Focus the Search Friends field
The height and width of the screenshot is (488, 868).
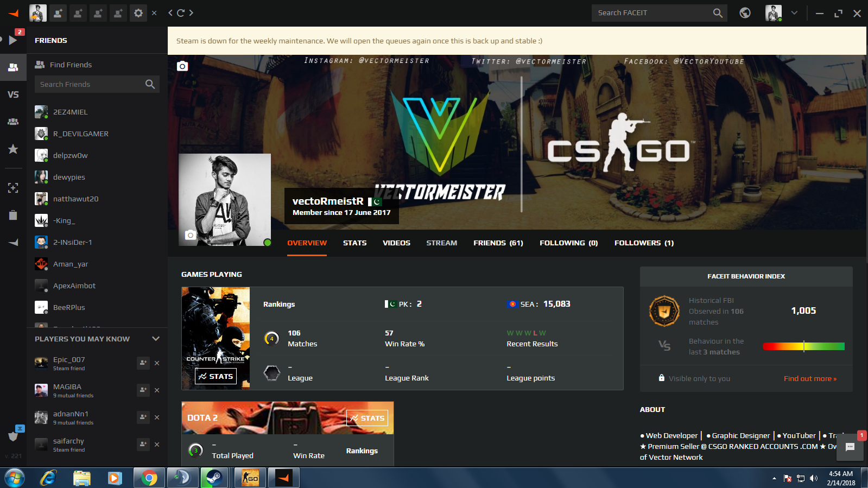pos(97,84)
